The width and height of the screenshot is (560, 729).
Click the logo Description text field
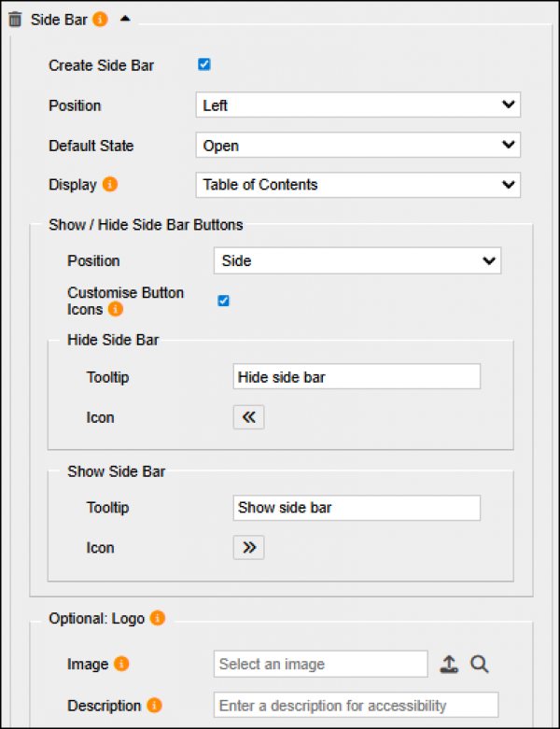pos(356,706)
